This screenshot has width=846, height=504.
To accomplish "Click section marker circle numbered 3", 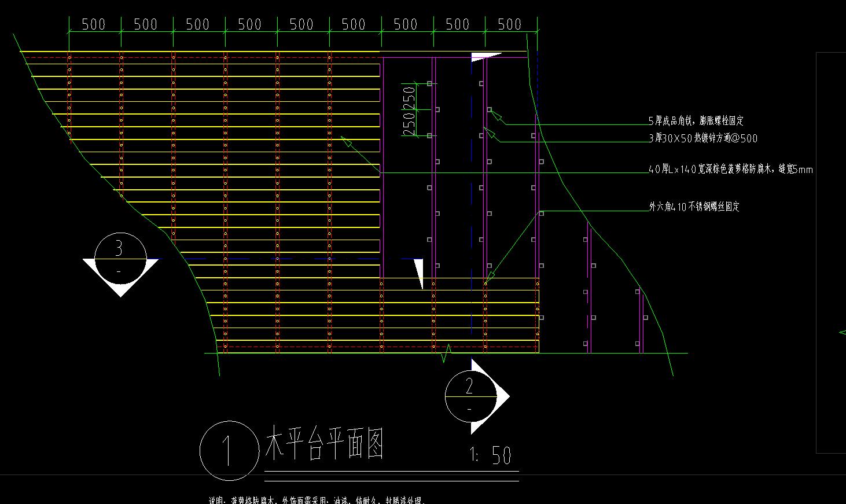I will click(120, 259).
